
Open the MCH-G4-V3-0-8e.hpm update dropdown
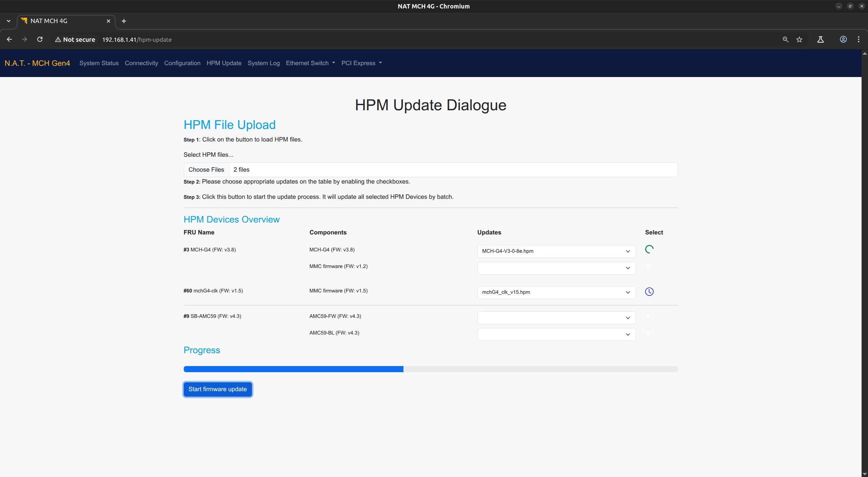(556, 251)
